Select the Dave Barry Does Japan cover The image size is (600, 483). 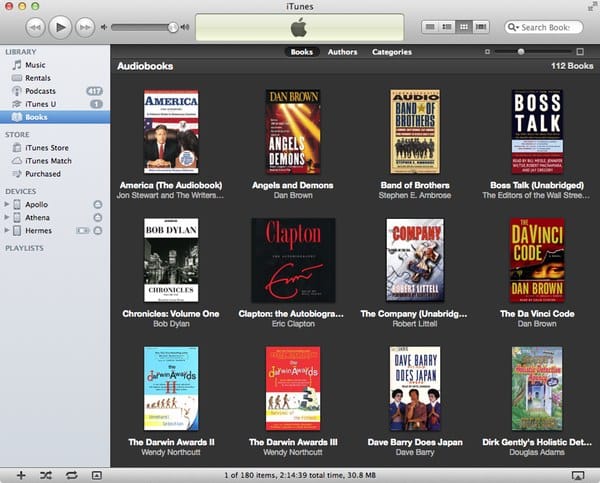coord(415,388)
